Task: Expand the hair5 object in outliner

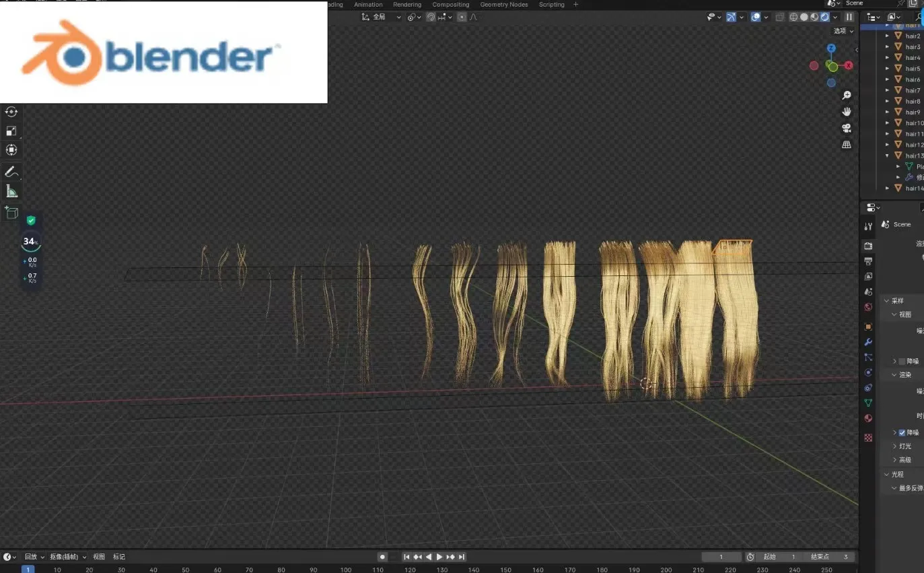Action: pos(887,69)
